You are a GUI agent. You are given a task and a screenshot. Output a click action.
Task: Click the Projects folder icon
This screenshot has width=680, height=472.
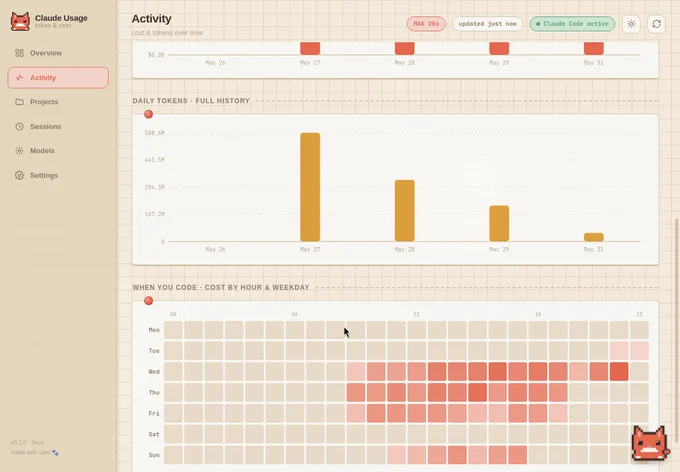[x=20, y=102]
